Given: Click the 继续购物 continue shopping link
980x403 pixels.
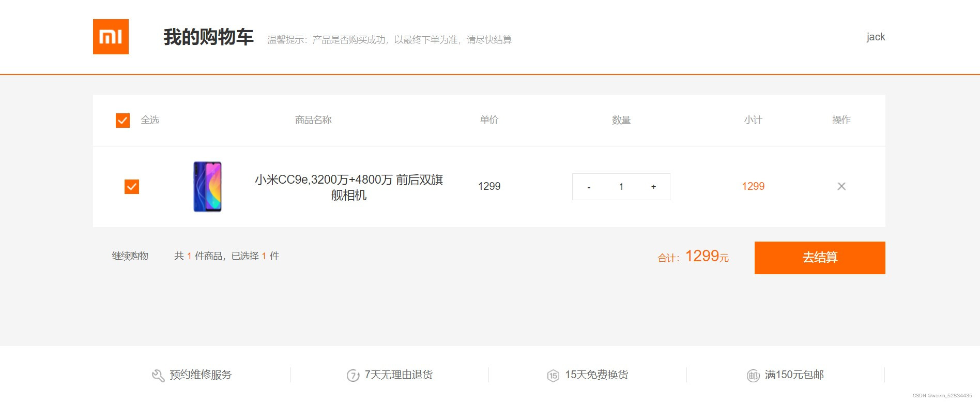Looking at the screenshot, I should point(130,256).
